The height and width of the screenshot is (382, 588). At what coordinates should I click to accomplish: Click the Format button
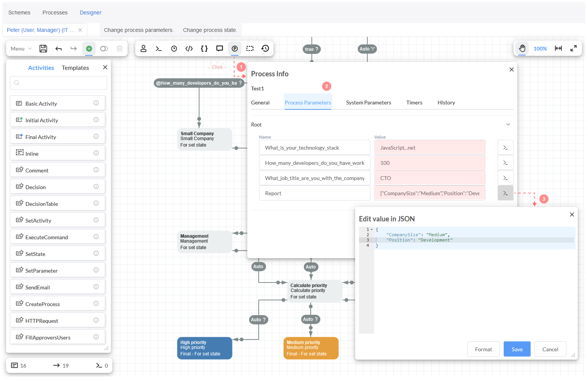point(483,349)
